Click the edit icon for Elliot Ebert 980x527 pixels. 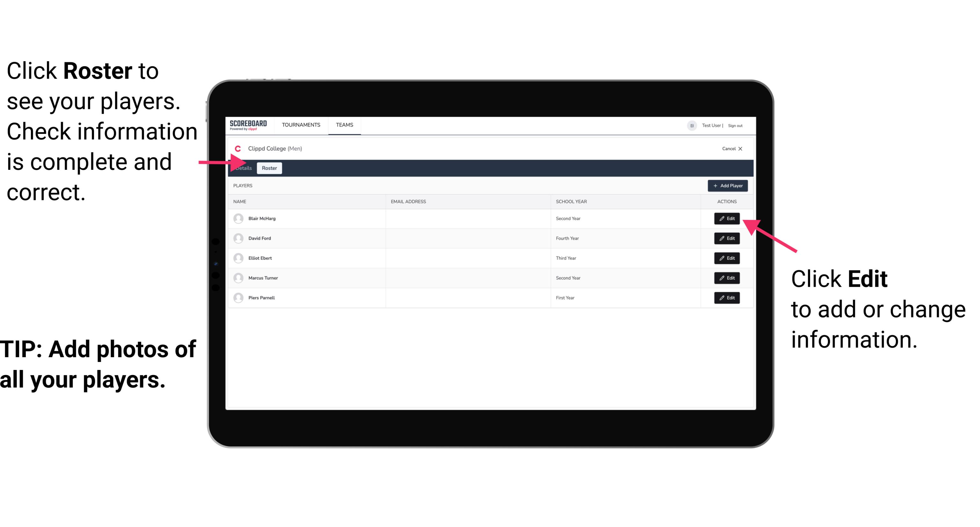click(x=727, y=258)
